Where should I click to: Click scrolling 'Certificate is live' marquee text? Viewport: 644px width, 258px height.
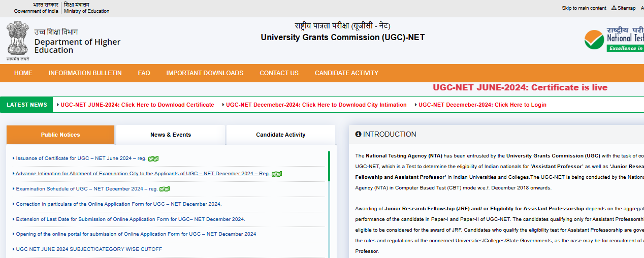coord(520,87)
